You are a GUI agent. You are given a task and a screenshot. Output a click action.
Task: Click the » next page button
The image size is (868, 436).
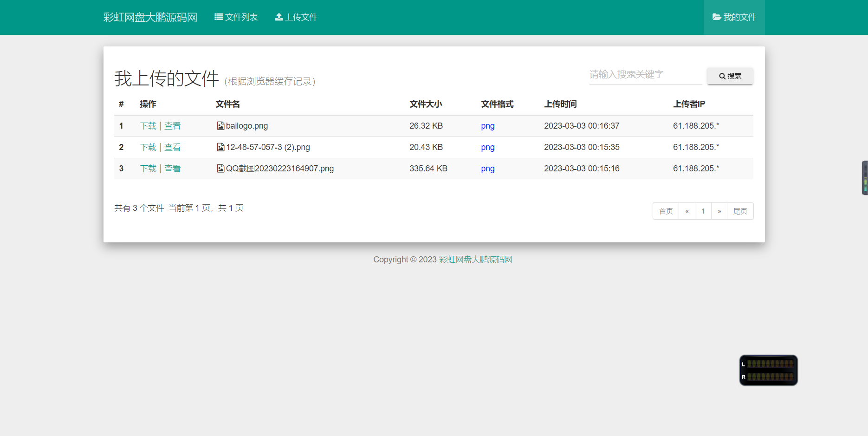[719, 211]
